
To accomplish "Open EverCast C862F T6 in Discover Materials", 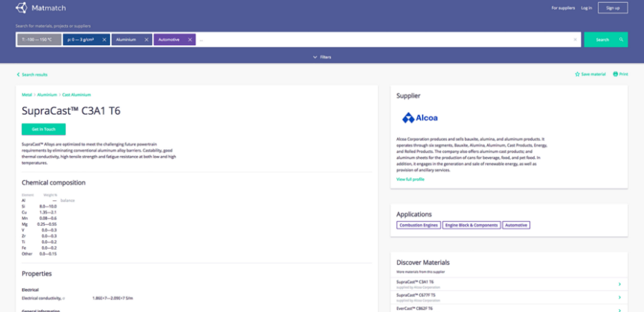I will (x=509, y=308).
